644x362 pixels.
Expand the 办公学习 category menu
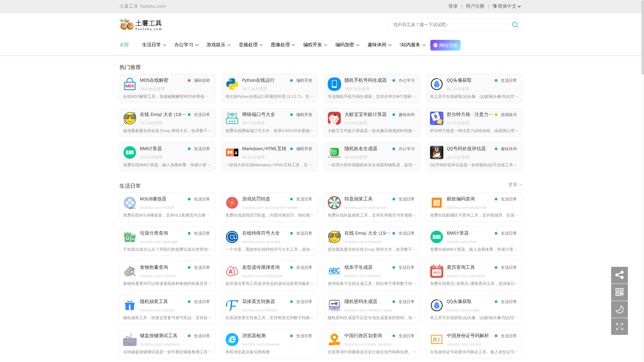186,45
